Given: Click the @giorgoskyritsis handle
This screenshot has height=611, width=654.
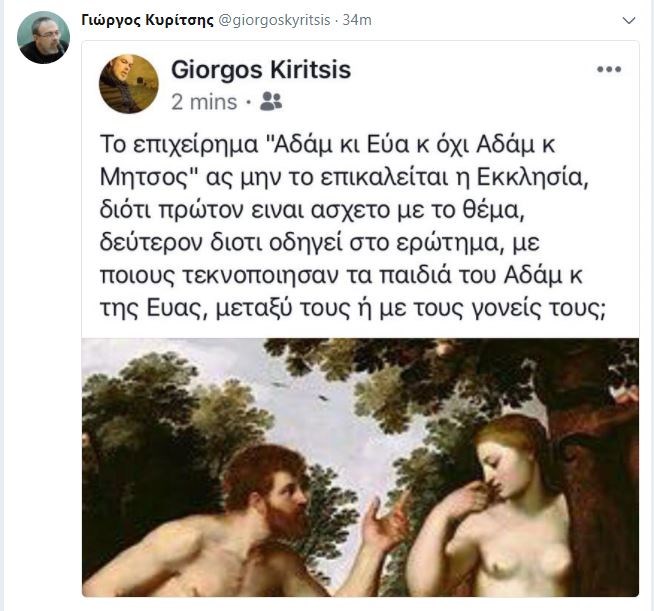Looking at the screenshot, I should pos(274,20).
